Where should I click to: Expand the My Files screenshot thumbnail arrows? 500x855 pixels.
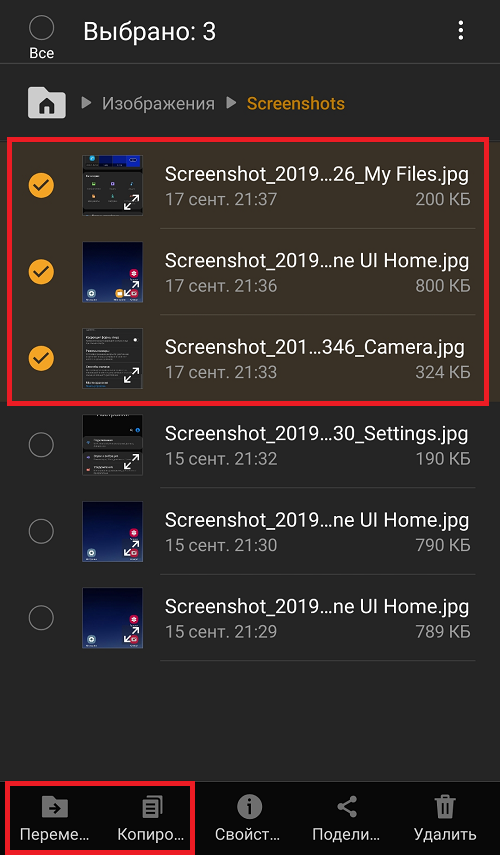(131, 203)
